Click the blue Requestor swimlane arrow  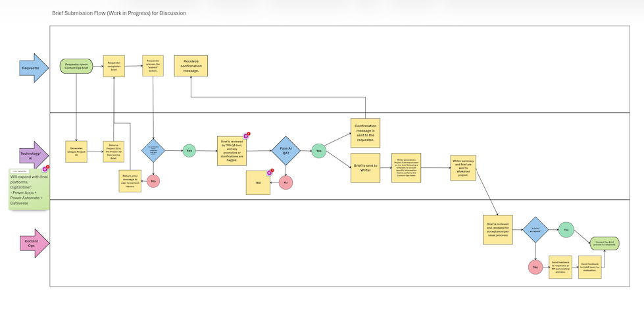coord(34,68)
